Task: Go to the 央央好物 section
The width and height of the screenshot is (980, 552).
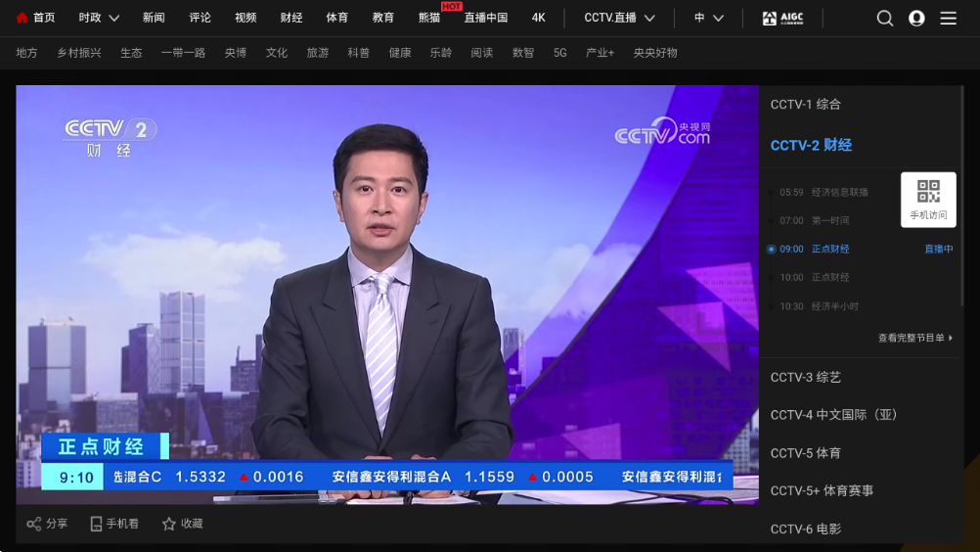Action: click(655, 53)
